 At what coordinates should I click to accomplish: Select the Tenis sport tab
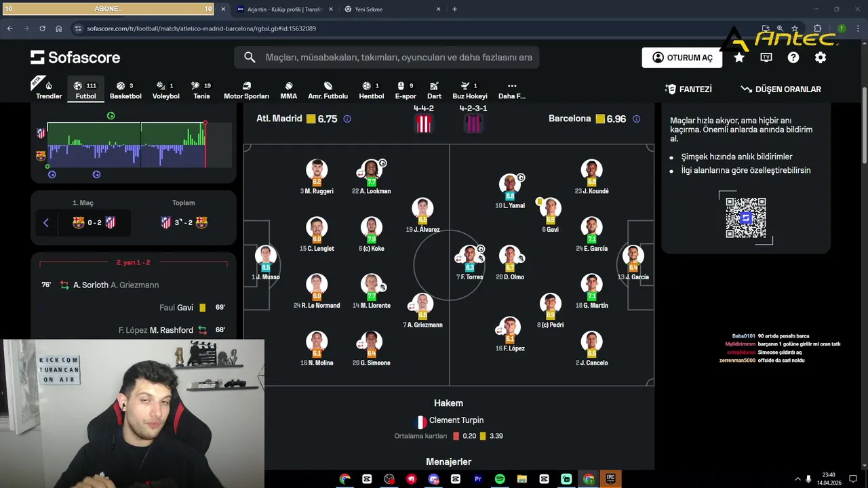point(201,90)
